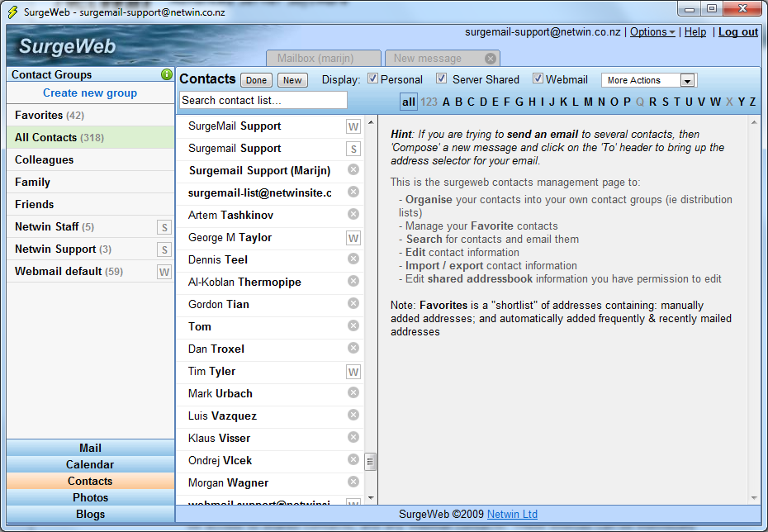Disable the Webmail display checkbox
The width and height of the screenshot is (768, 532).
pos(538,79)
